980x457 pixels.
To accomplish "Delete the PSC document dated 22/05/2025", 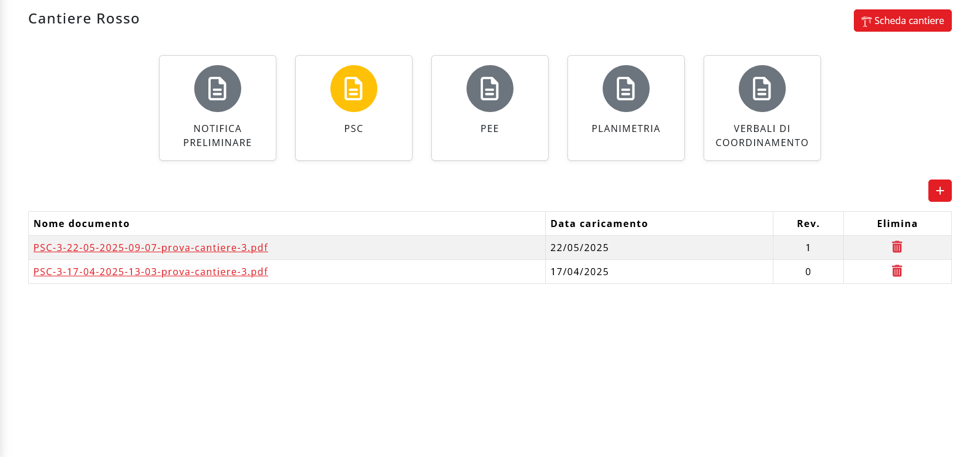I will [x=897, y=247].
